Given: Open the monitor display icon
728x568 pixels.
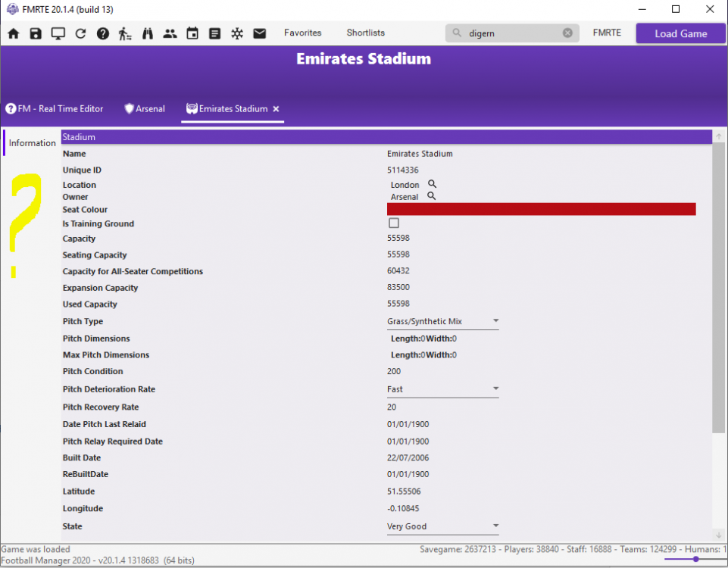Looking at the screenshot, I should (58, 33).
